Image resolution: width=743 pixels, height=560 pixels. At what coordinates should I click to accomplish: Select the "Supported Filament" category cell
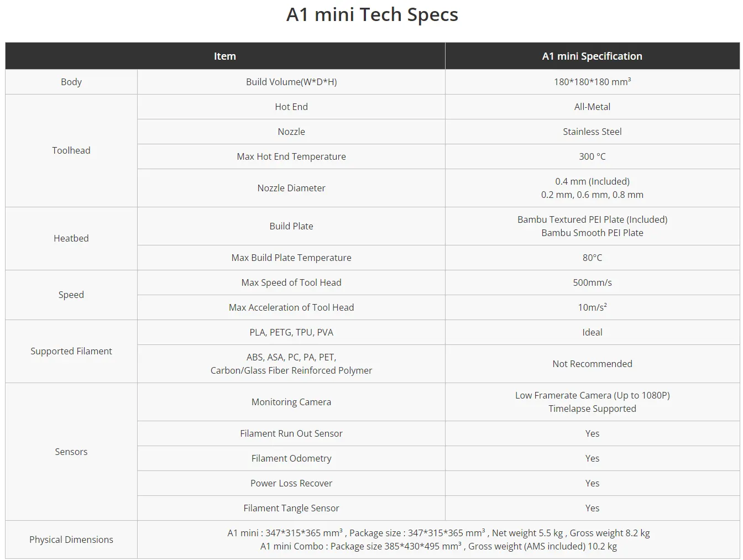71,351
